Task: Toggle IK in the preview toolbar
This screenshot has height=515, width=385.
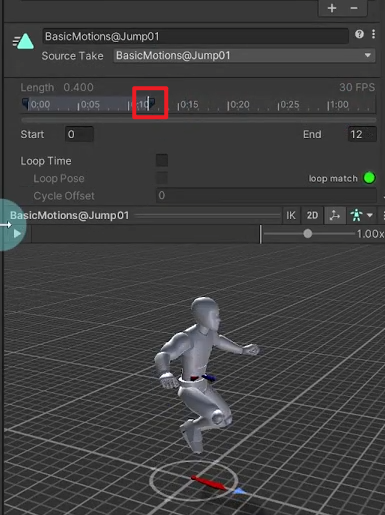Action: click(291, 215)
